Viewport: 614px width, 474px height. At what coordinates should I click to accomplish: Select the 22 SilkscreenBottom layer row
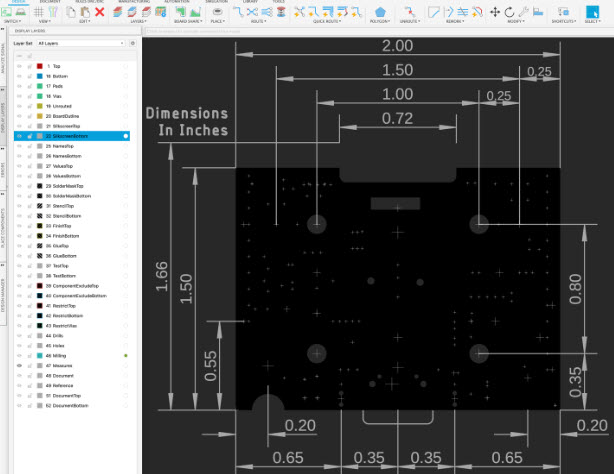(x=72, y=136)
